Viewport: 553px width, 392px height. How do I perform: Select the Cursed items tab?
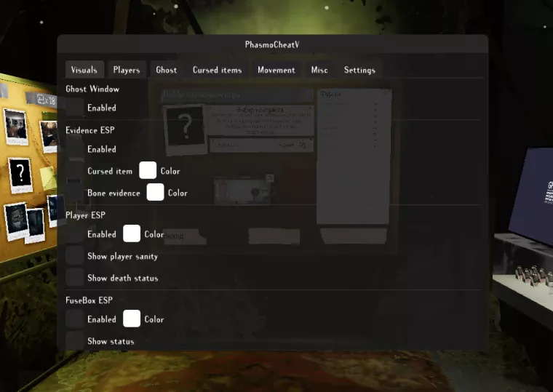pyautogui.click(x=218, y=70)
